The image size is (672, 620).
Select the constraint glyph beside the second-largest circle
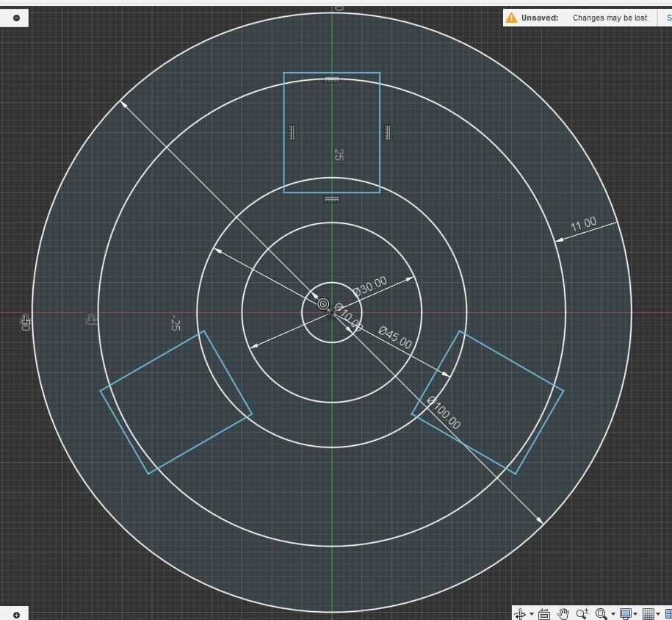91,320
